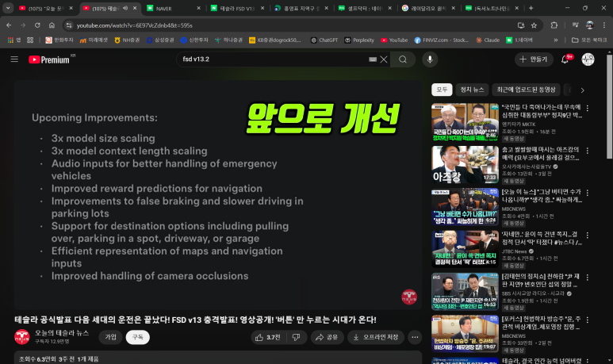The width and height of the screenshot is (613, 364).
Task: Open the YouTube hamburger guide menu
Action: (14, 59)
